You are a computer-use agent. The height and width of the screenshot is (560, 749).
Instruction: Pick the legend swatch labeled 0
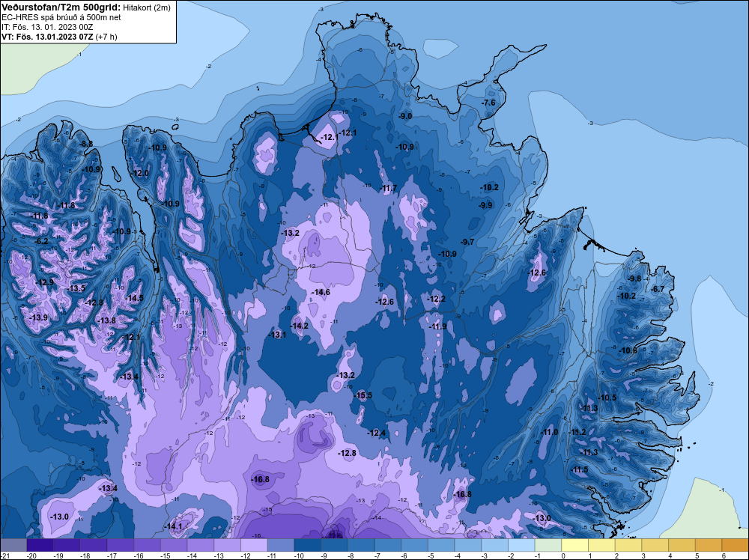click(x=575, y=545)
